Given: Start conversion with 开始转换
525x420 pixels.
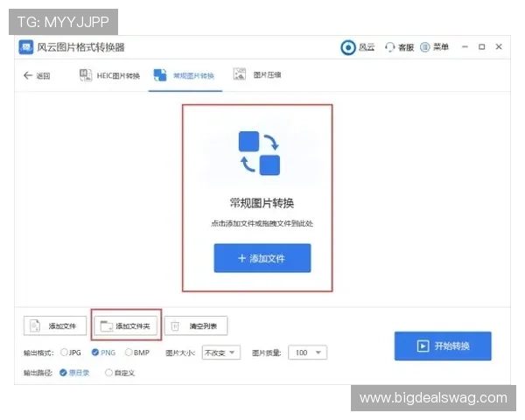Looking at the screenshot, I should tap(443, 346).
